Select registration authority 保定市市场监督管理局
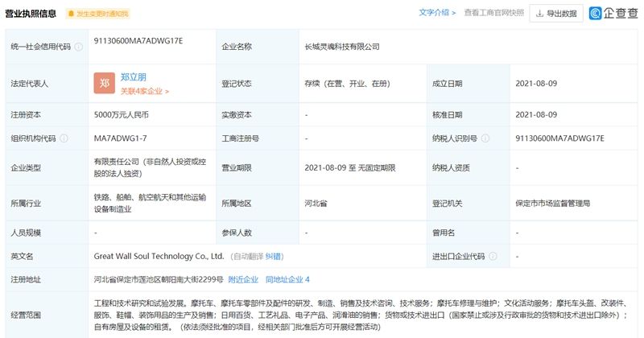 pos(553,204)
